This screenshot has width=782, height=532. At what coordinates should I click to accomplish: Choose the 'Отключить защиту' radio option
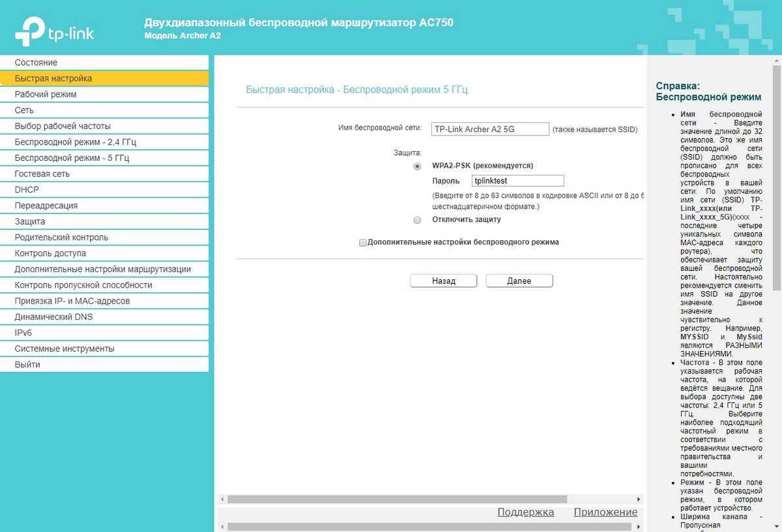[x=418, y=220]
